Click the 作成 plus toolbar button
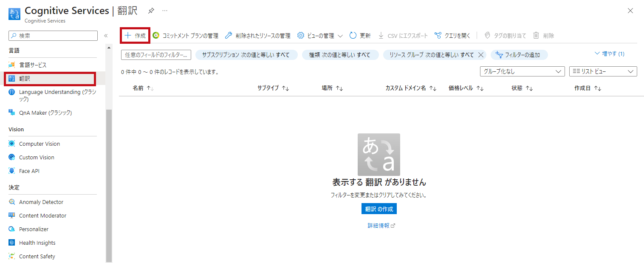The height and width of the screenshot is (263, 644). 135,36
